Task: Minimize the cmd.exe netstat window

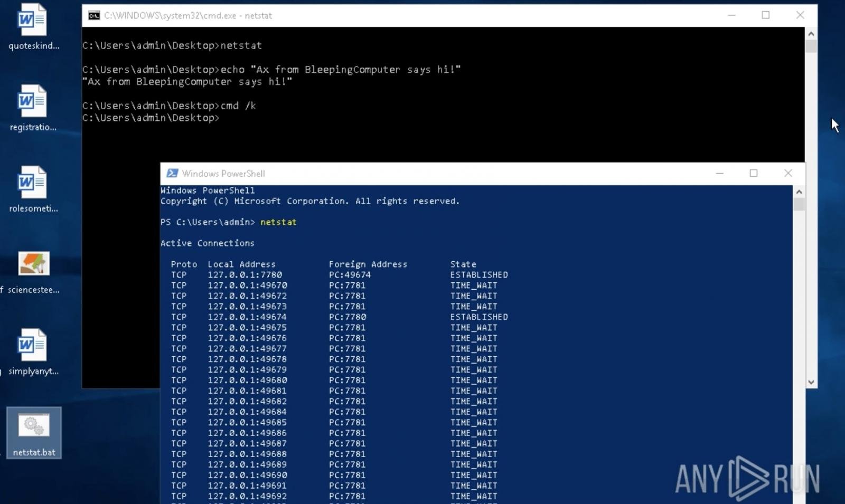Action: pos(731,16)
